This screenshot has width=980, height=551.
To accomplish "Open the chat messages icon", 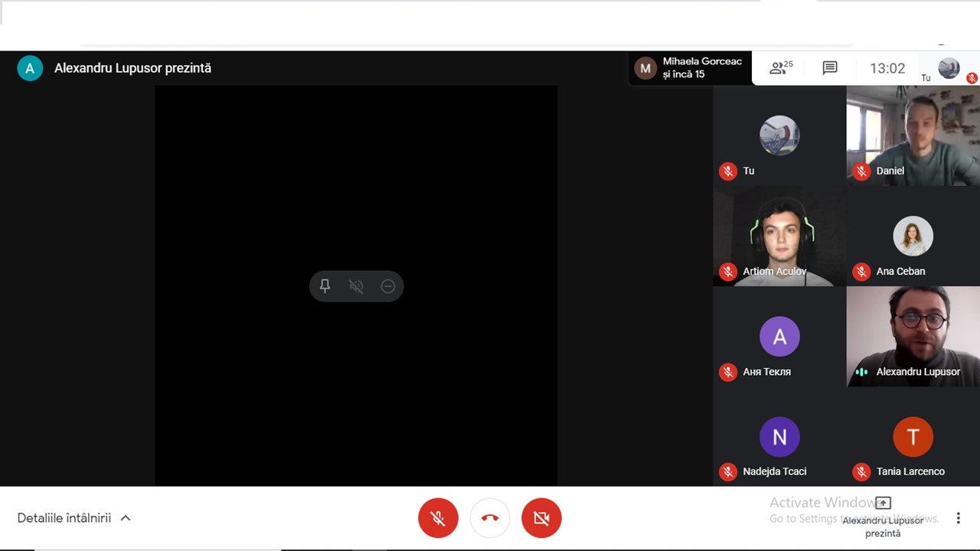I will 830,68.
